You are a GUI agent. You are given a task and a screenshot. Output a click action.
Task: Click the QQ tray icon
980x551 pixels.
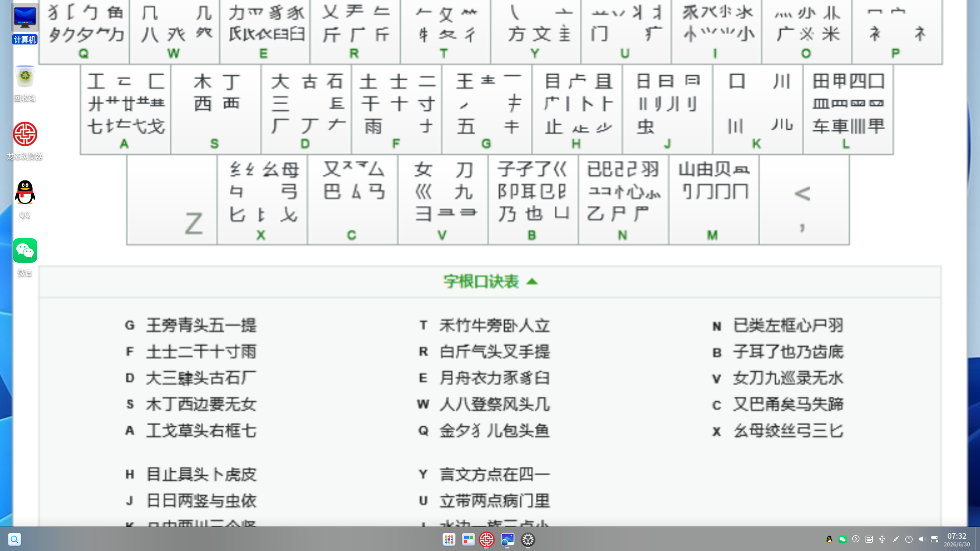click(829, 539)
